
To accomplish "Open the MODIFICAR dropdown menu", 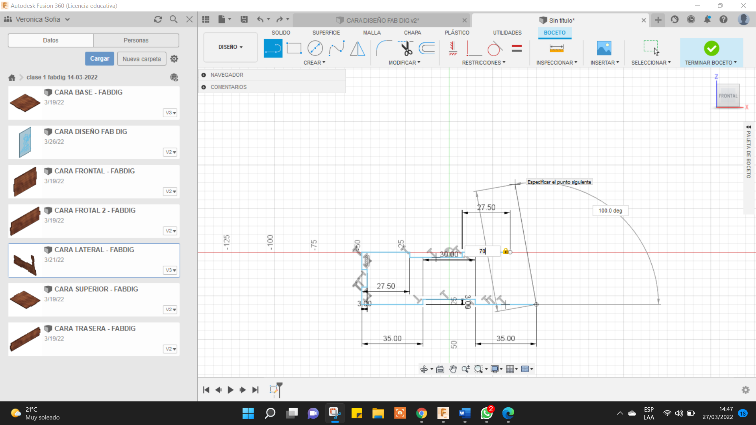I will coord(404,63).
